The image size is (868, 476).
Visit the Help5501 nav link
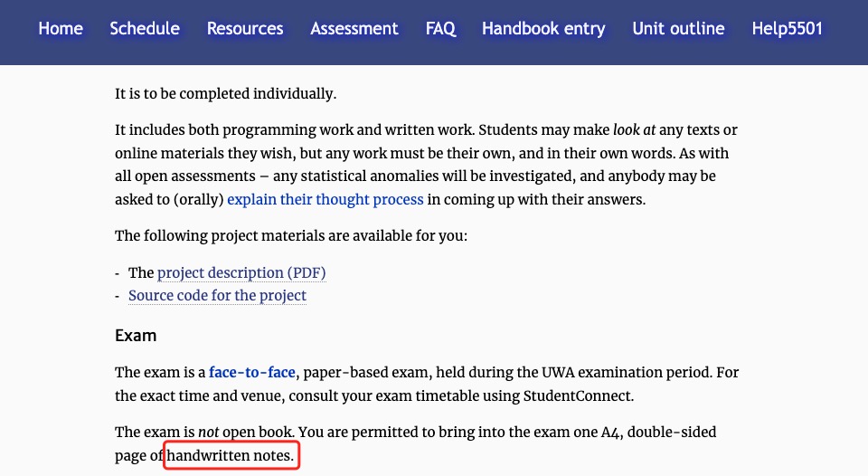coord(788,29)
